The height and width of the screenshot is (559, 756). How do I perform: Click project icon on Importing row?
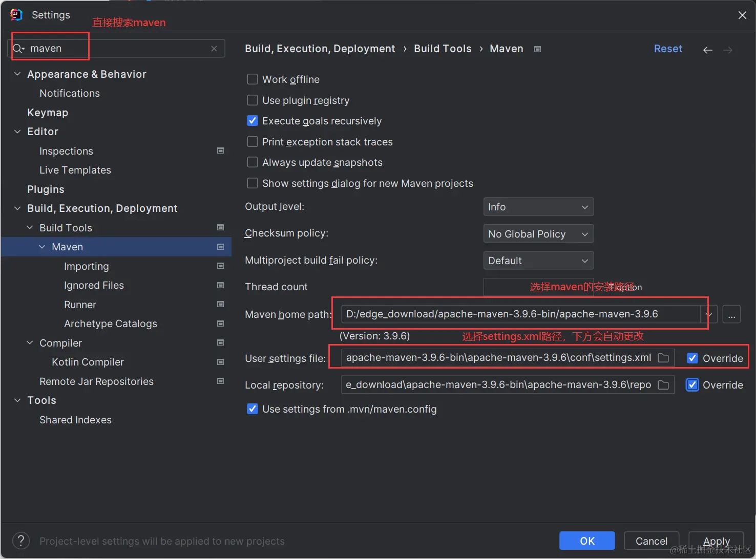click(221, 266)
